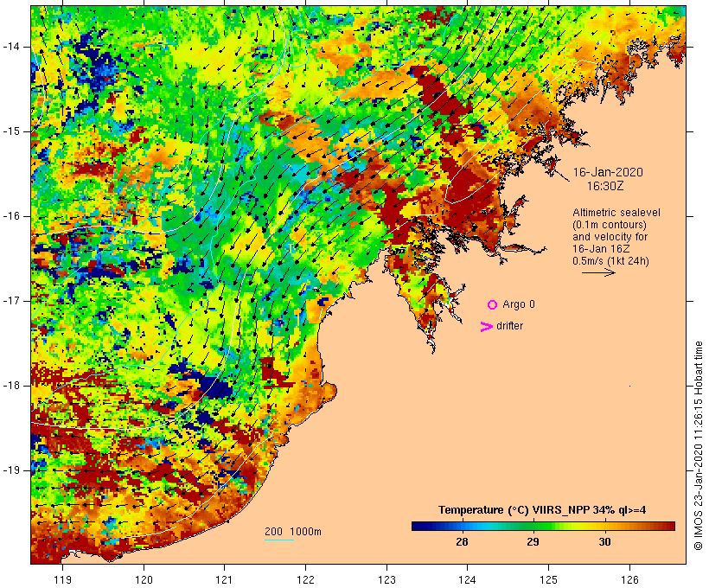
Task: Click the 'and velocity for' text
Action: tap(610, 237)
